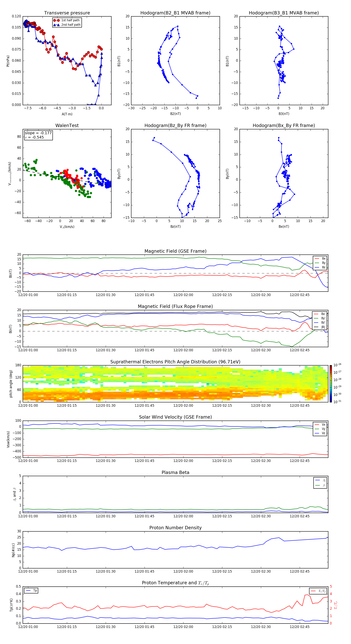This screenshot has width=351, height=644.
Task: Click the "Hodogram(B2_B1 MVAB frame)" title
Action: coord(175,13)
